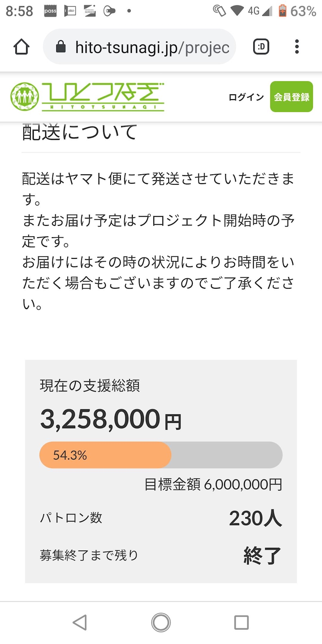Image resolution: width=322 pixels, height=644 pixels.
Task: Tap the 3,258,000円 total amount
Action: [x=110, y=419]
